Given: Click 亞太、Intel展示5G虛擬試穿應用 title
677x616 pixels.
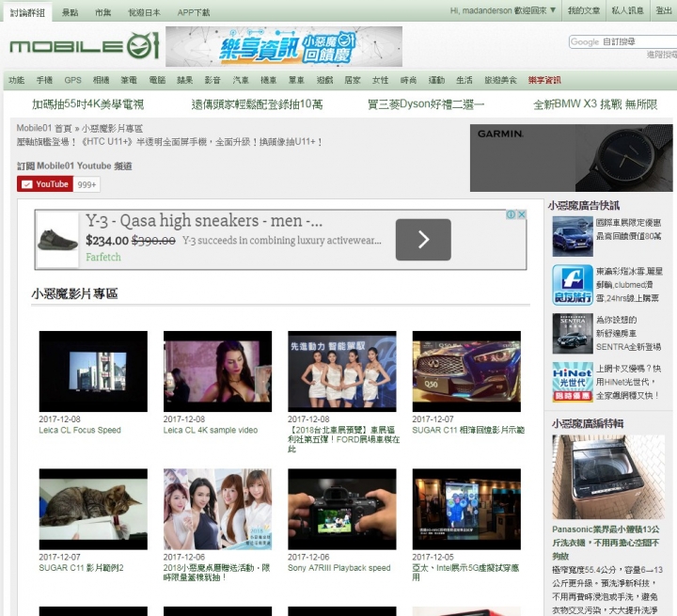Looking at the screenshot, I should [465, 573].
